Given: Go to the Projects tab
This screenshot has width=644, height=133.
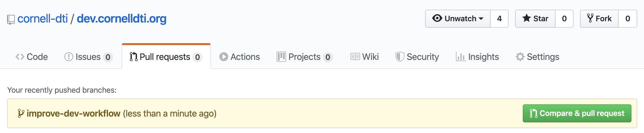Looking at the screenshot, I should pos(304,57).
